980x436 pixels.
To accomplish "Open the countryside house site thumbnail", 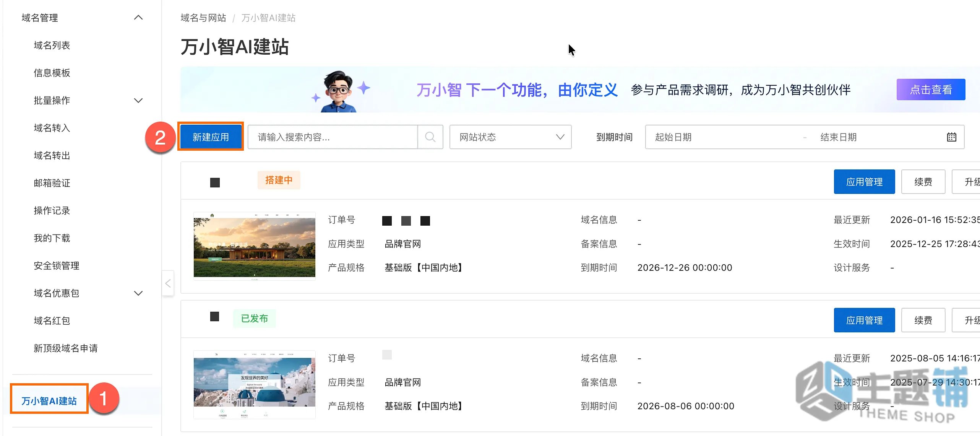I will 255,246.
